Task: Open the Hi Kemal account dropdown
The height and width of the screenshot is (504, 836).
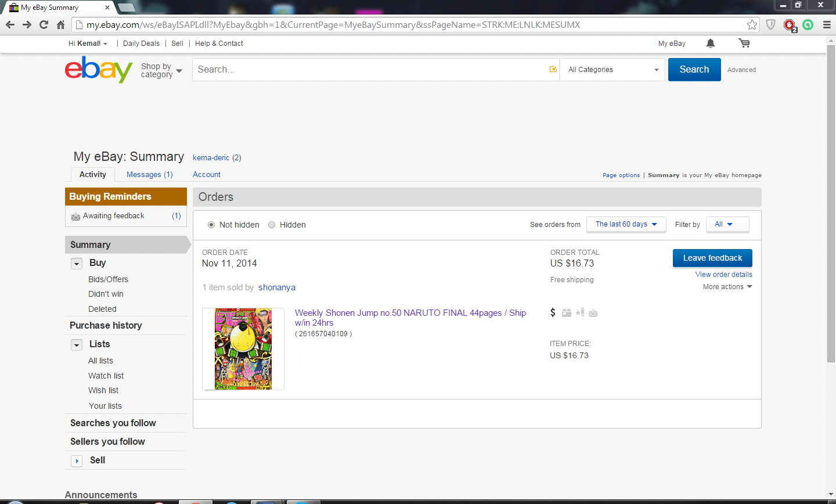Action: click(88, 44)
